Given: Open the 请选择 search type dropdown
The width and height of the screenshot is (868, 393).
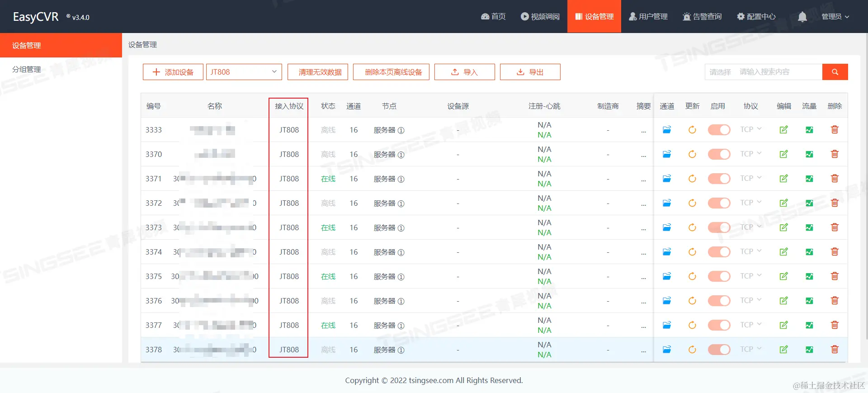Looking at the screenshot, I should [x=720, y=72].
